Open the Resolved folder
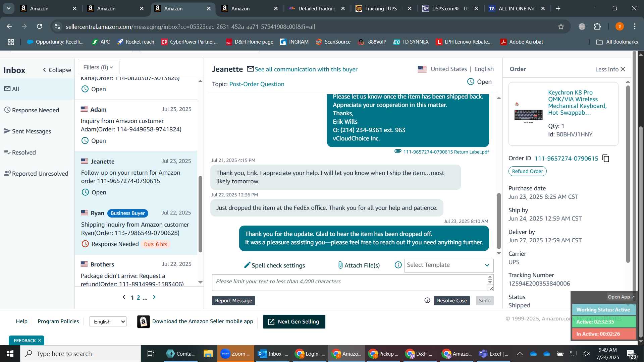Screen dimensions: 644x362 point(37,152)
